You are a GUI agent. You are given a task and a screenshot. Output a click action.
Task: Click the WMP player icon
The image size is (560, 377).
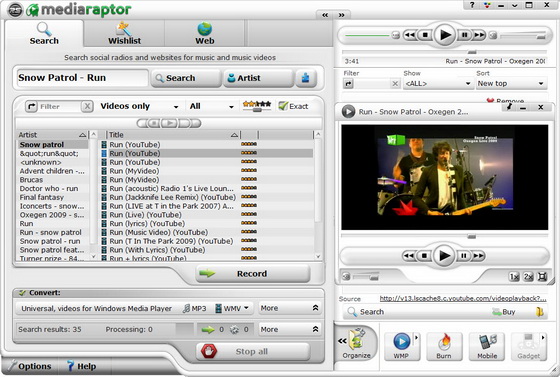click(x=401, y=346)
